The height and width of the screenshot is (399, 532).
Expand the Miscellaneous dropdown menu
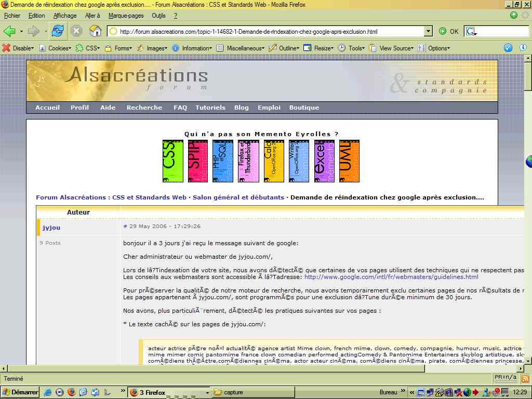(241, 48)
